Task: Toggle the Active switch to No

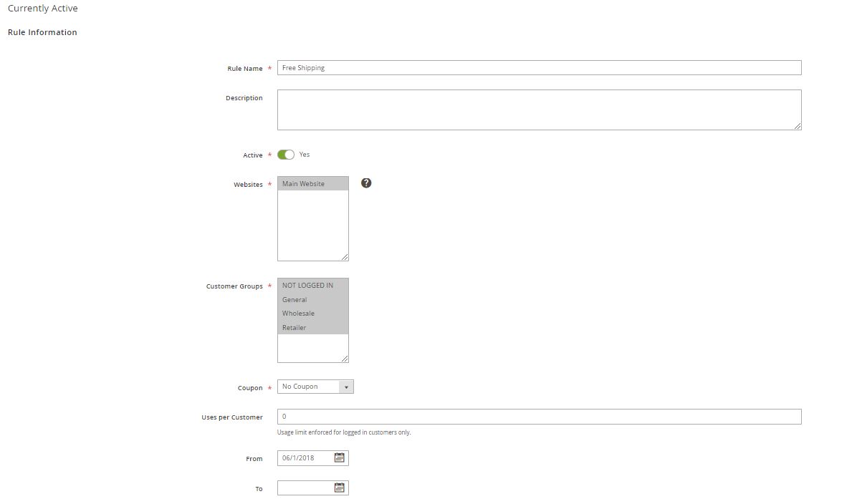Action: [285, 154]
